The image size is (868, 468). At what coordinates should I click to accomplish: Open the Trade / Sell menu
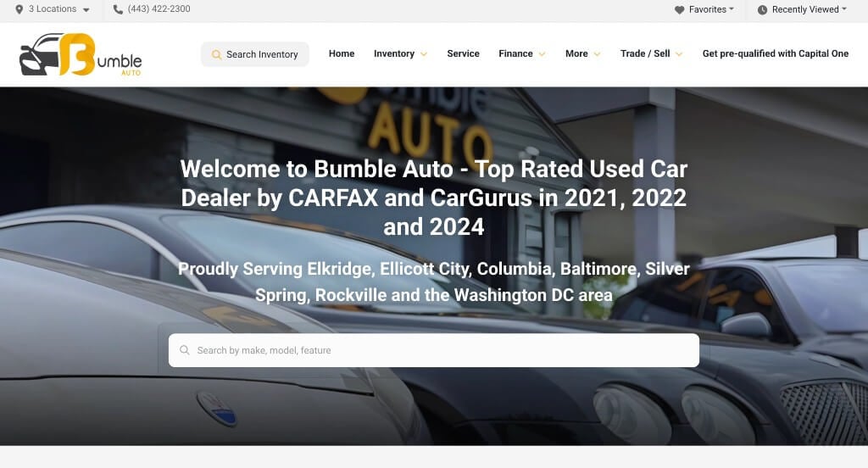pos(645,53)
